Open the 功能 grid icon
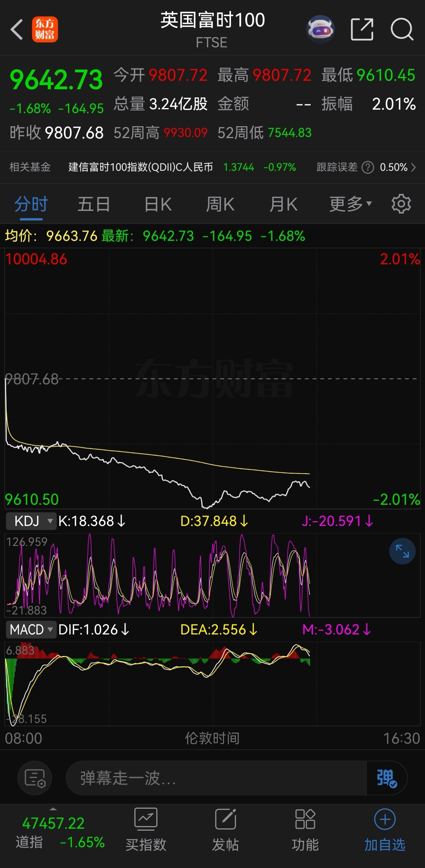Screen dimensions: 425x868 click(305, 818)
